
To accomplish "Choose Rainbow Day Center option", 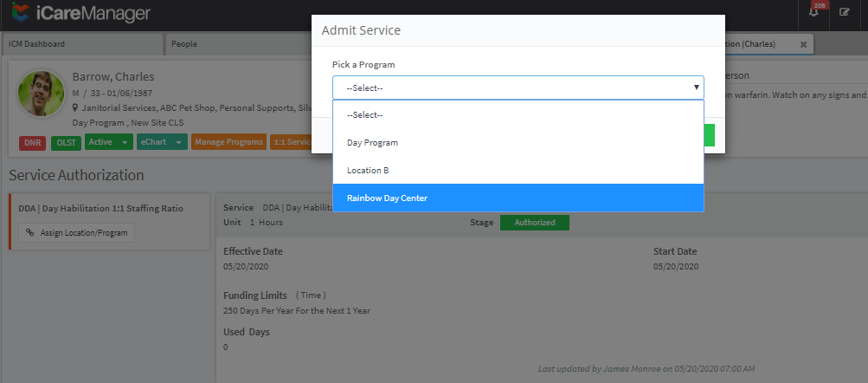I will pos(518,198).
